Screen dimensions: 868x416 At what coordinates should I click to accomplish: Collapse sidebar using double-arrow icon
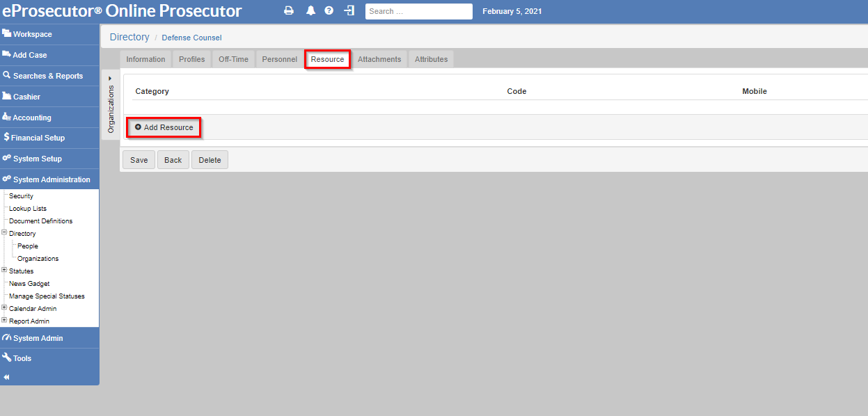coord(7,377)
